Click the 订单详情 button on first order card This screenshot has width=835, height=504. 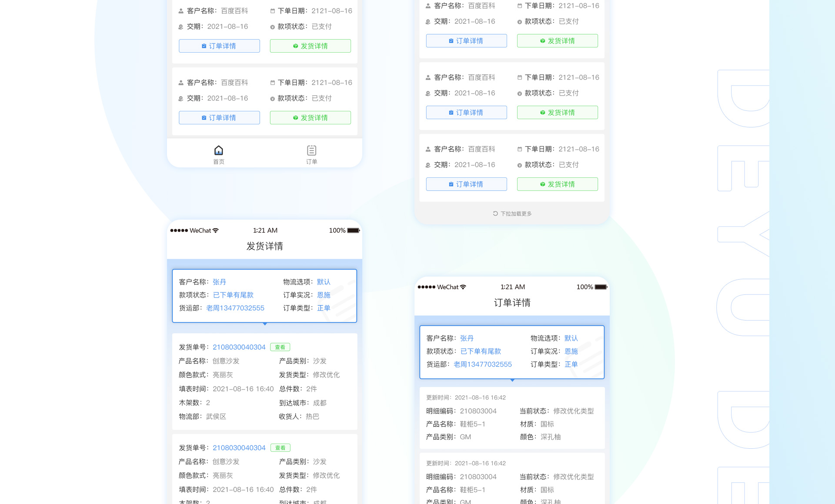pyautogui.click(x=219, y=46)
